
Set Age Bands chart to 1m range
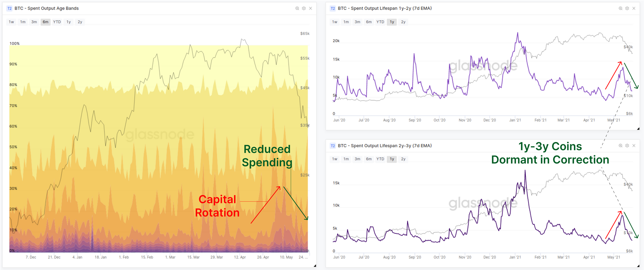click(23, 22)
